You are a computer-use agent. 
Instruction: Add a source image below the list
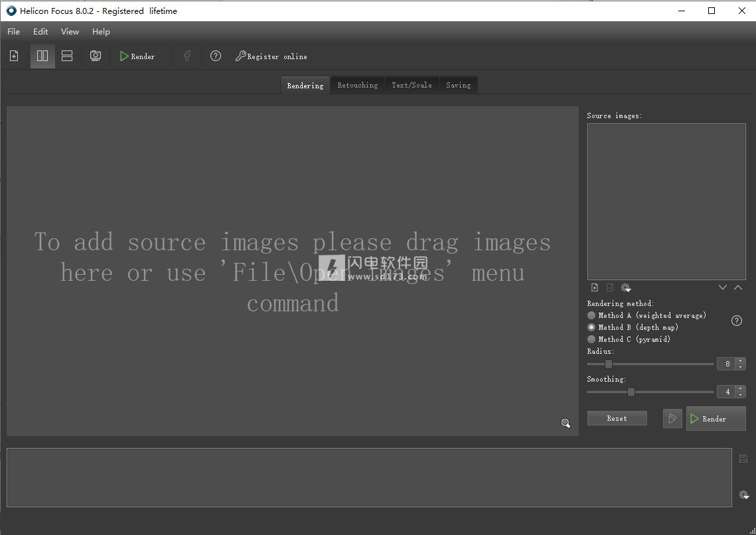coord(595,287)
